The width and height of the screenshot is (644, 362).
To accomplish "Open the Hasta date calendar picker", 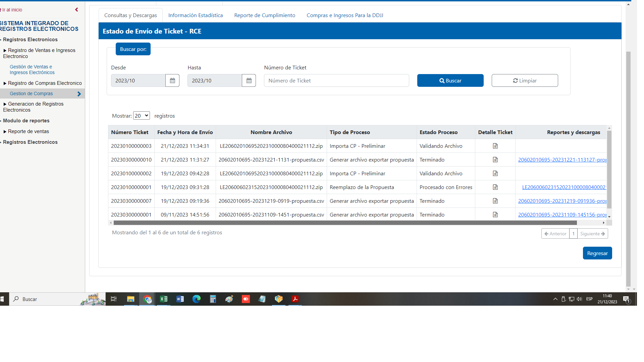I will [x=249, y=80].
